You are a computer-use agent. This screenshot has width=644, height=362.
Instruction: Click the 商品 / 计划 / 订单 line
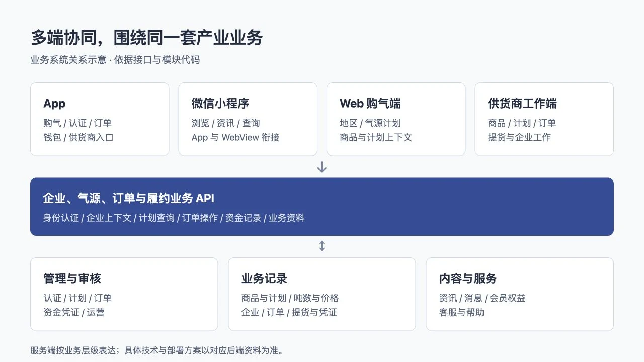[522, 123]
